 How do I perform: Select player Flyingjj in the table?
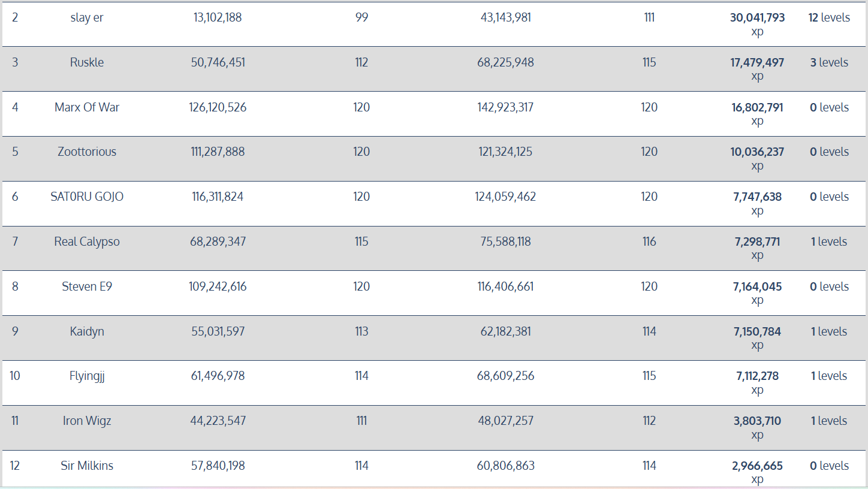(87, 376)
